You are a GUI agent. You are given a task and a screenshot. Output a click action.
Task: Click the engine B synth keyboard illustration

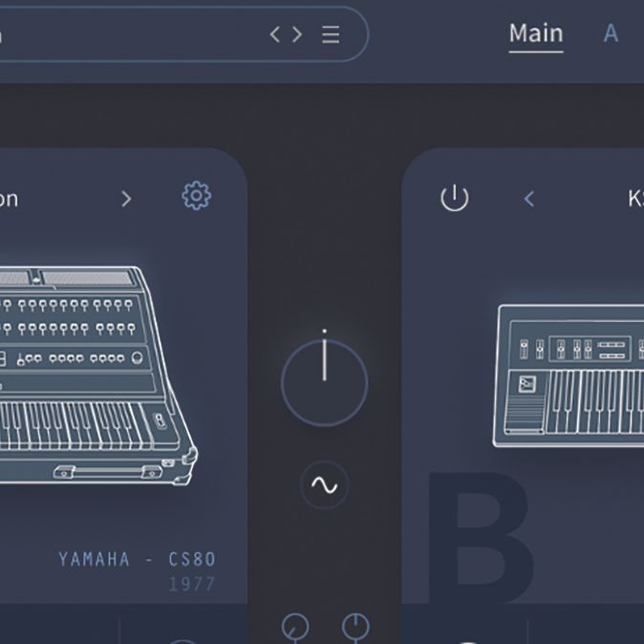(569, 376)
